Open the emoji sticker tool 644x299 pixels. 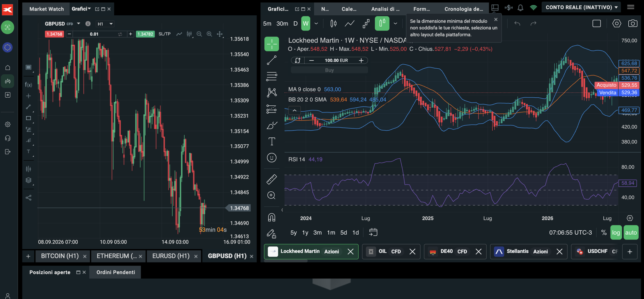click(272, 158)
